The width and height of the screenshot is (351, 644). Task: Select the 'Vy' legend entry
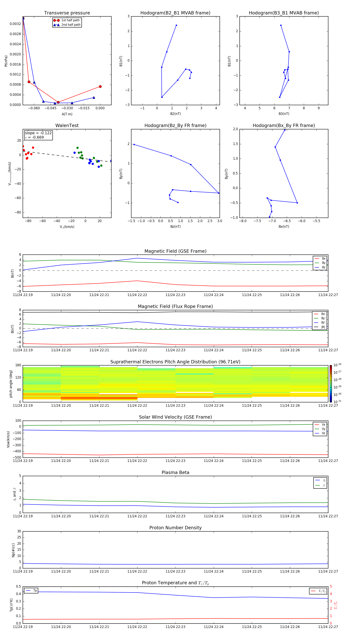320,429
